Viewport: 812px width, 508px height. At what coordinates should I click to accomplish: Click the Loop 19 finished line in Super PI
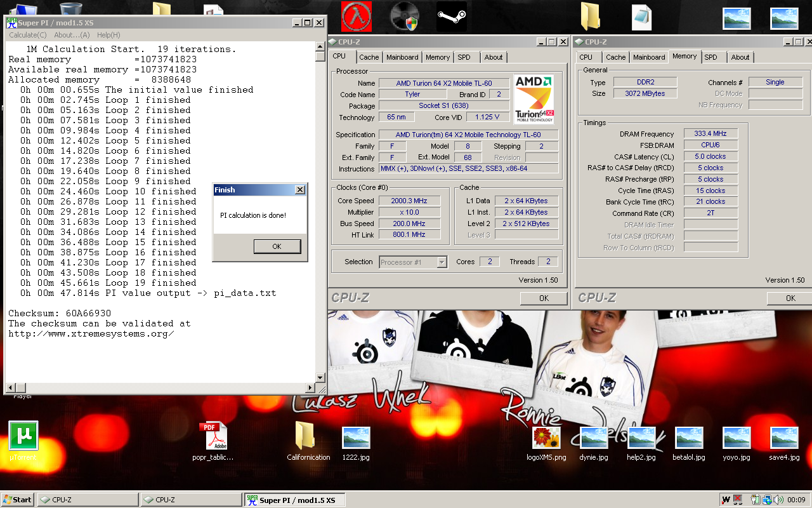coord(108,283)
